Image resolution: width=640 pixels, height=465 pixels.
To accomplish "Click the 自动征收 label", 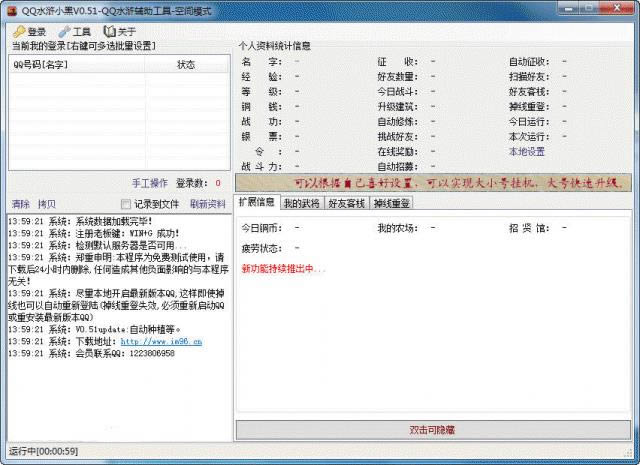I will pos(529,62).
